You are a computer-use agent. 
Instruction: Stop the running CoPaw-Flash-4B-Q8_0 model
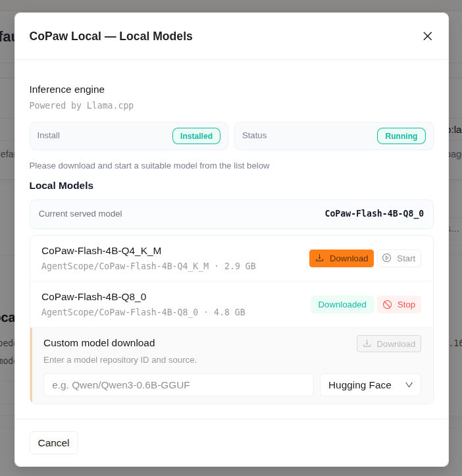pyautogui.click(x=399, y=305)
